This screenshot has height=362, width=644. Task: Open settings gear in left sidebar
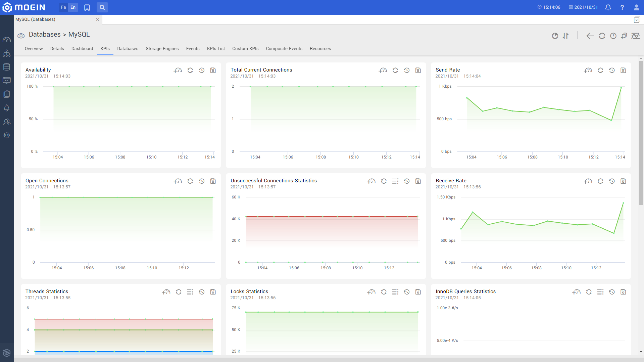pyautogui.click(x=7, y=135)
